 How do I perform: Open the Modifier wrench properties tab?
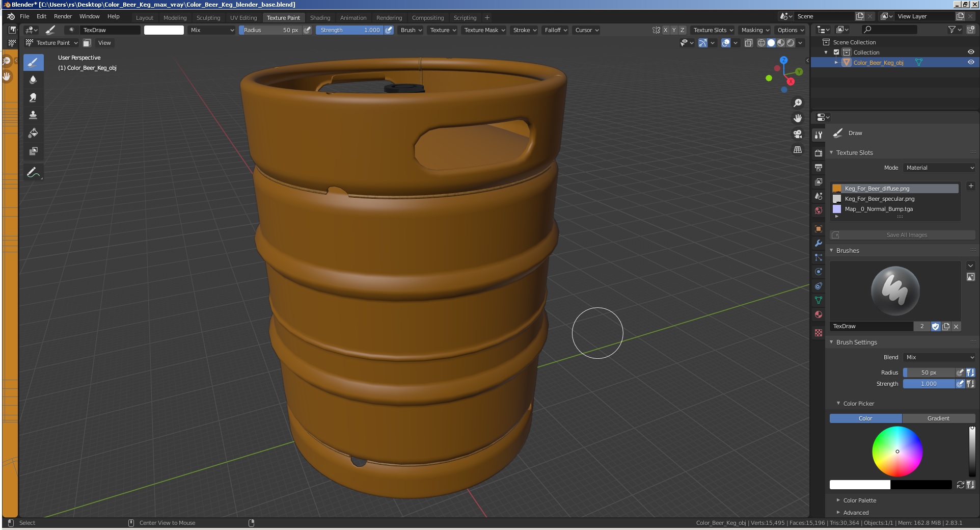click(x=819, y=243)
